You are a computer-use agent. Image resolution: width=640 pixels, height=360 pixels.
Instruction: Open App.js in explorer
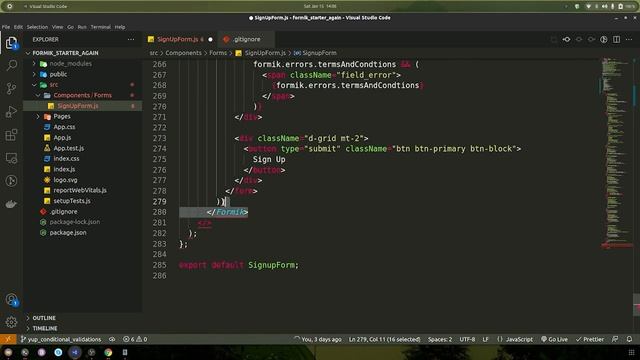62,138
